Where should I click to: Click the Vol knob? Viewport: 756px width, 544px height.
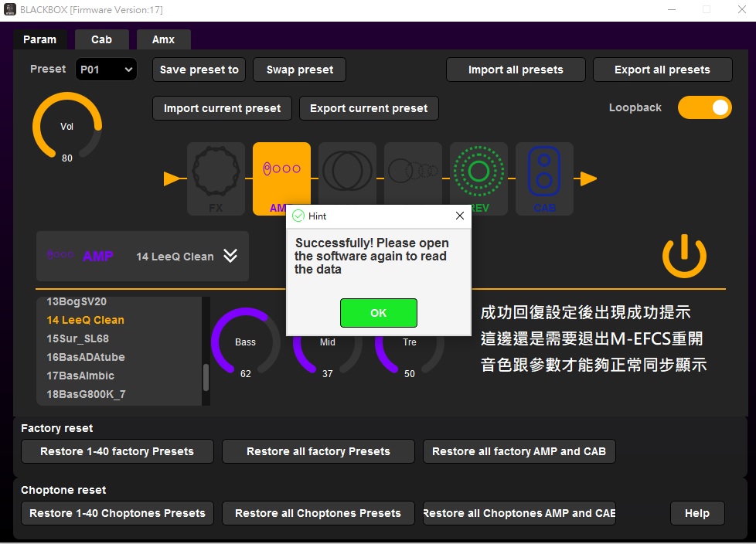(67, 127)
